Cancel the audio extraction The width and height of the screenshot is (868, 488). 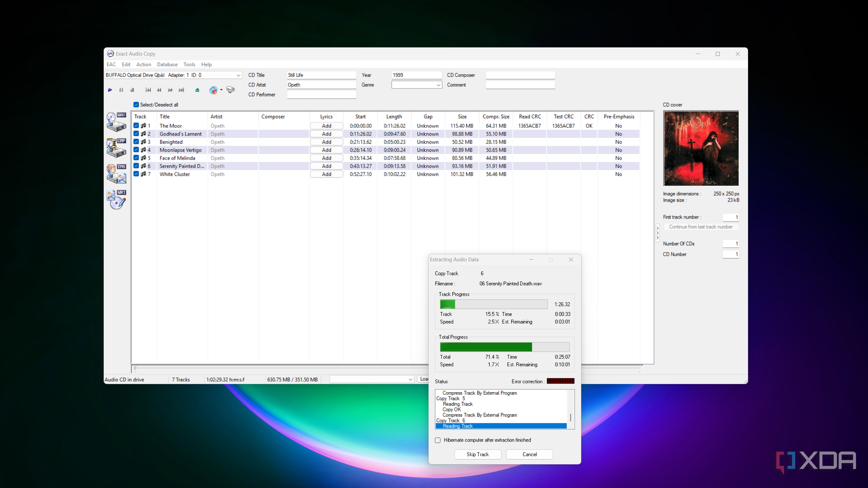[x=530, y=454]
